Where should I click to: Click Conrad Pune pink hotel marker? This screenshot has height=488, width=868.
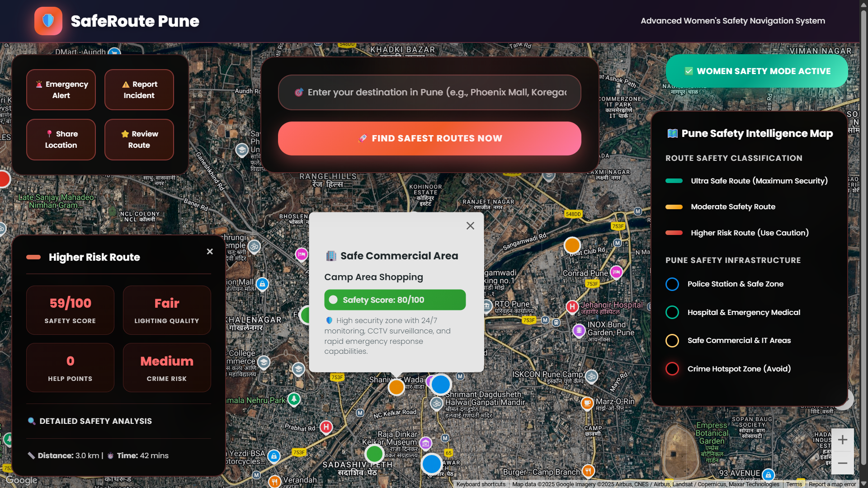616,272
